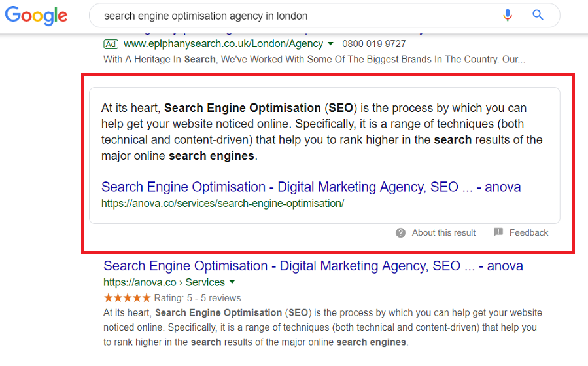Click the anova.co › Services breadcrumb
This screenshot has width=588, height=366.
[164, 282]
